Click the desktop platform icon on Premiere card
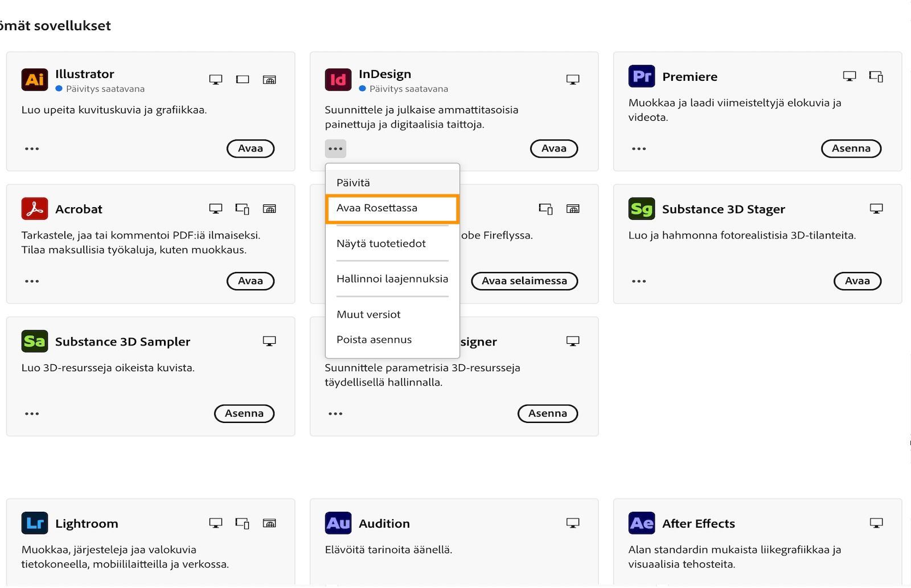The height and width of the screenshot is (588, 911). (850, 76)
